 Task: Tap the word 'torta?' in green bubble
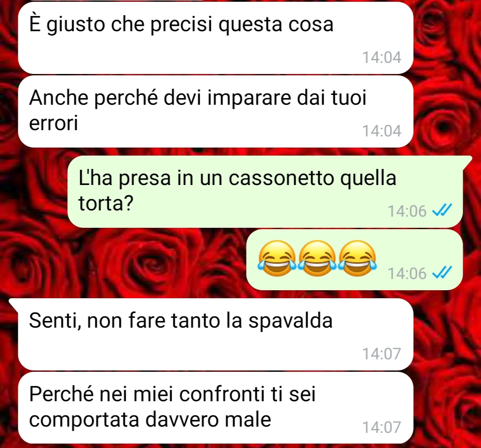point(106,203)
